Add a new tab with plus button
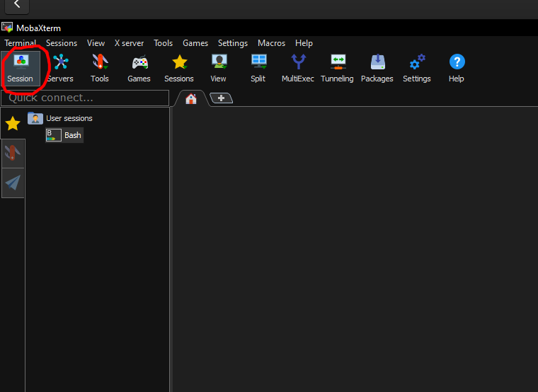The height and width of the screenshot is (392, 538). pos(222,98)
